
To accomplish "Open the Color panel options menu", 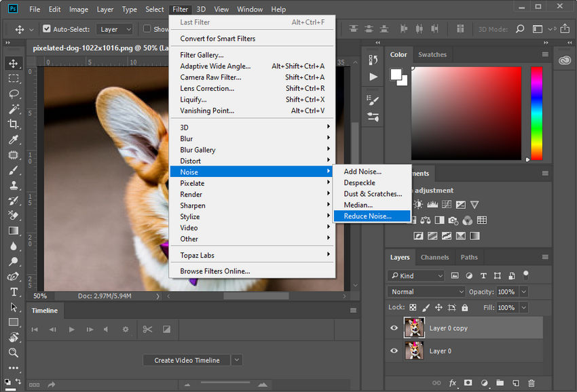I will (545, 54).
